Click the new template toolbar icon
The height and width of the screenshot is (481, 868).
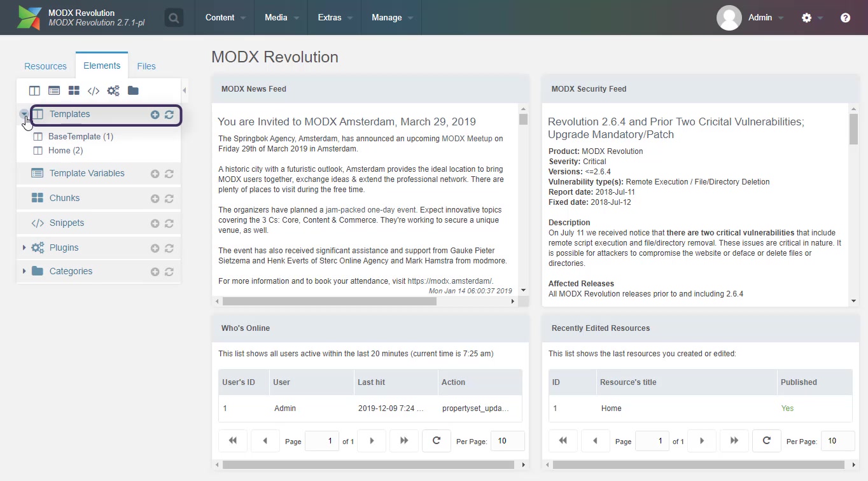coord(34,91)
